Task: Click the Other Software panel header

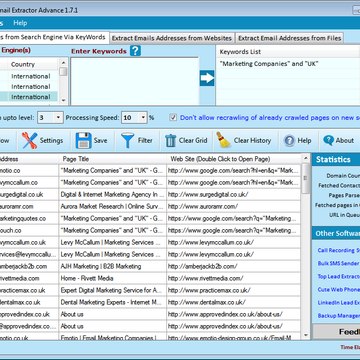Action: [x=336, y=233]
